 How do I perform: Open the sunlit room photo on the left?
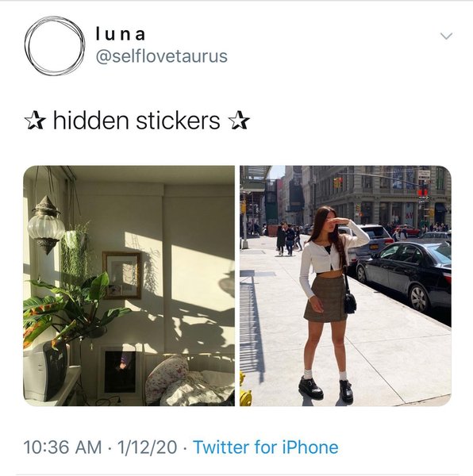[x=129, y=286]
